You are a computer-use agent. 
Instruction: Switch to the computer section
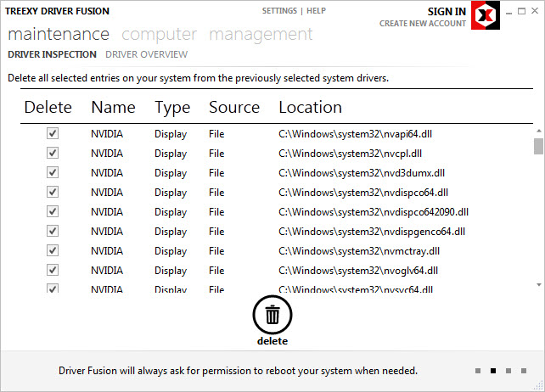[160, 35]
